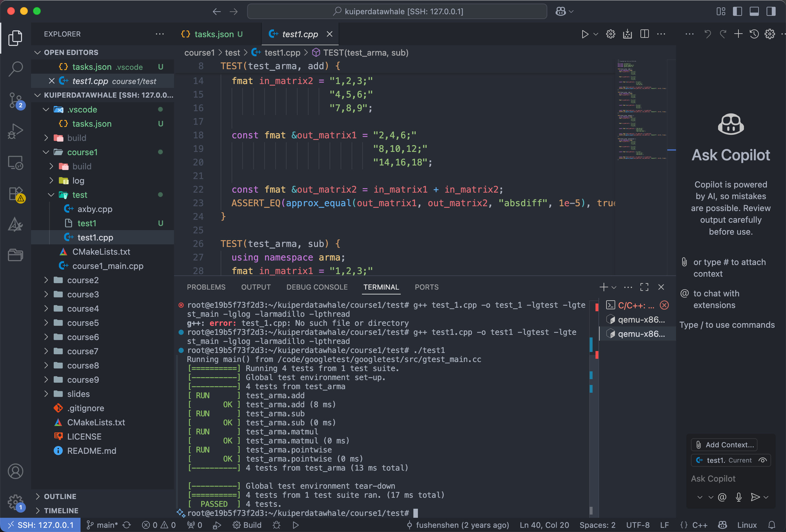Click the Run C/C++ file play button

(585, 34)
